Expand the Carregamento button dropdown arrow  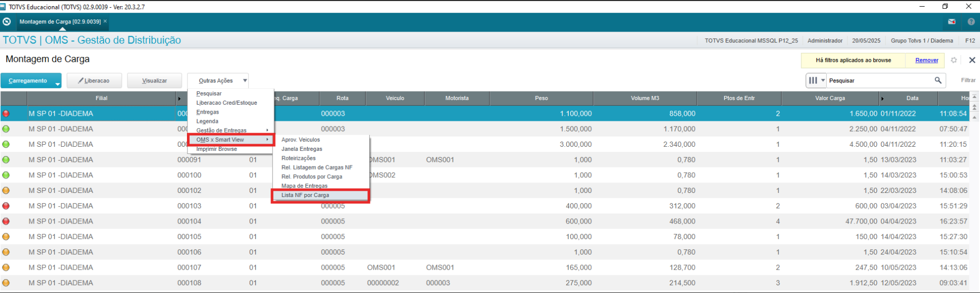pyautogui.click(x=57, y=83)
